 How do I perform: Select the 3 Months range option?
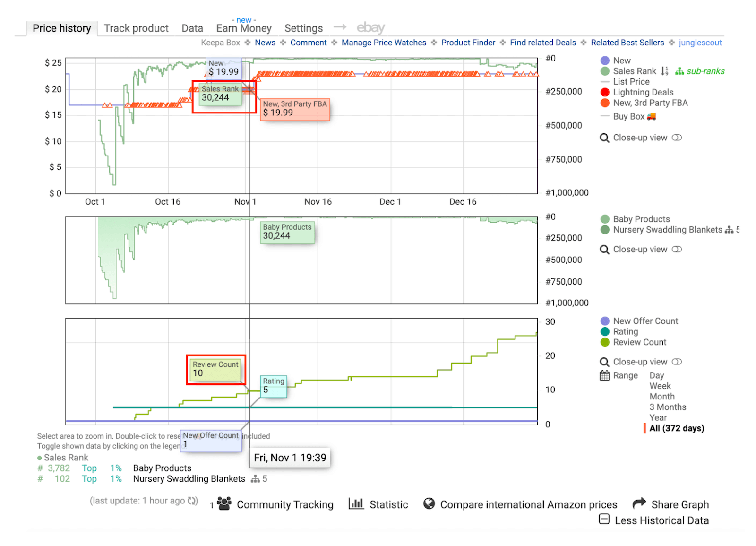668,407
